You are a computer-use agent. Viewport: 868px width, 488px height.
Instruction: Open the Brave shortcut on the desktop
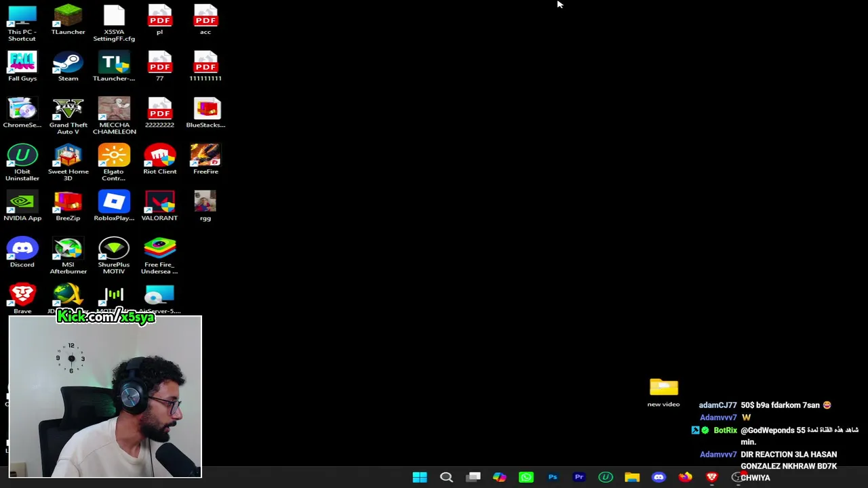tap(22, 299)
